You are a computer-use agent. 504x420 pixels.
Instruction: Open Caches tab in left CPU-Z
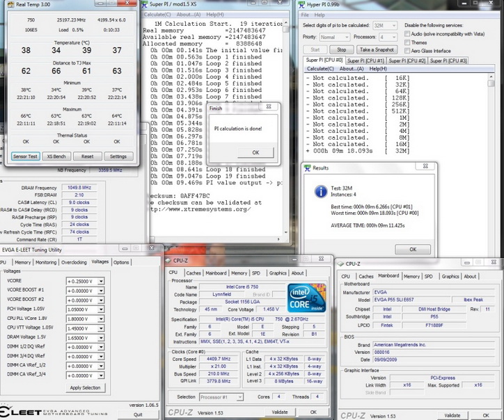[194, 273]
